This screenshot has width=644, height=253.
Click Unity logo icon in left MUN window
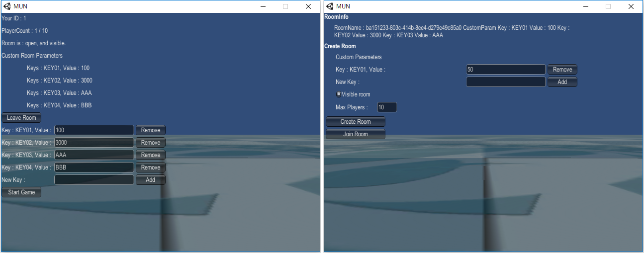click(x=7, y=6)
